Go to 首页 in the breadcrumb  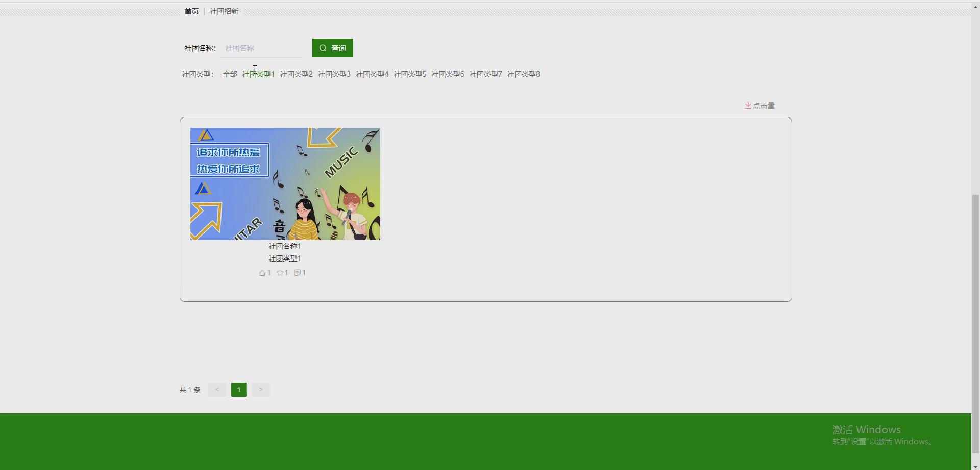[191, 11]
